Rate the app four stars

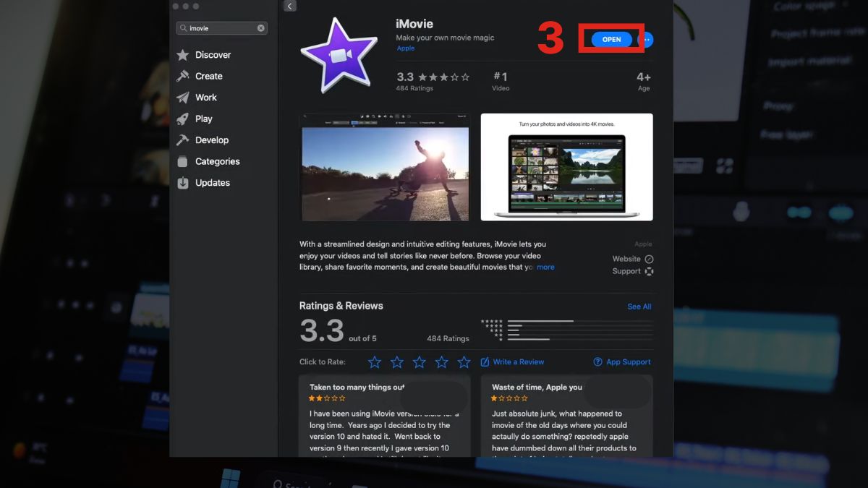pos(442,362)
